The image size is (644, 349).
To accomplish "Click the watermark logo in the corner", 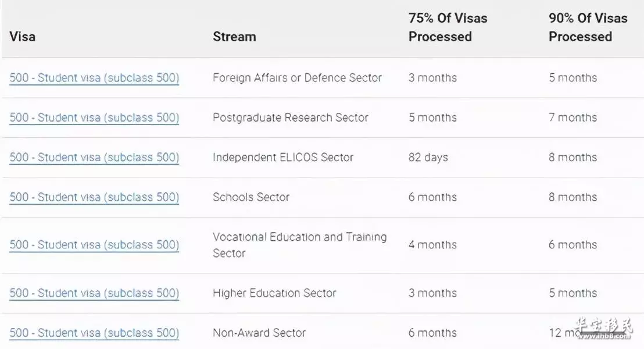I will [x=604, y=329].
